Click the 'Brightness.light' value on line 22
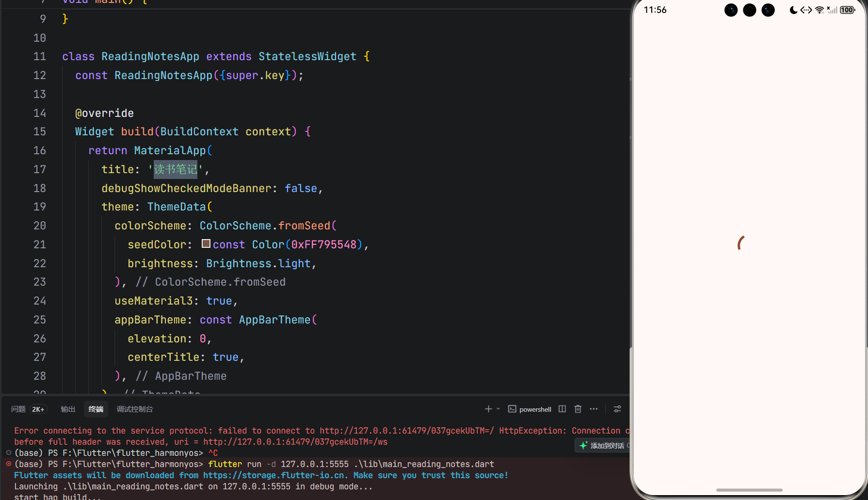Image resolution: width=868 pixels, height=500 pixels. (258, 263)
